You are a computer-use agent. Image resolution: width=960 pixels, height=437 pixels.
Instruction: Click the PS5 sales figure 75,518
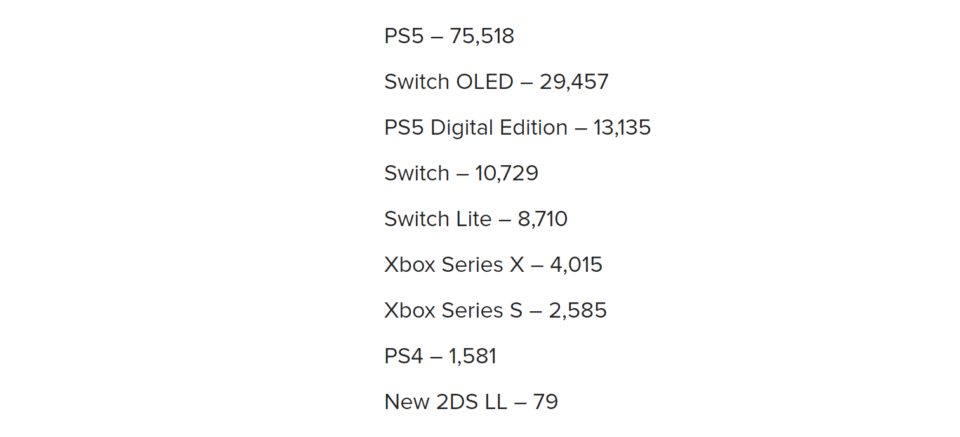pos(482,37)
